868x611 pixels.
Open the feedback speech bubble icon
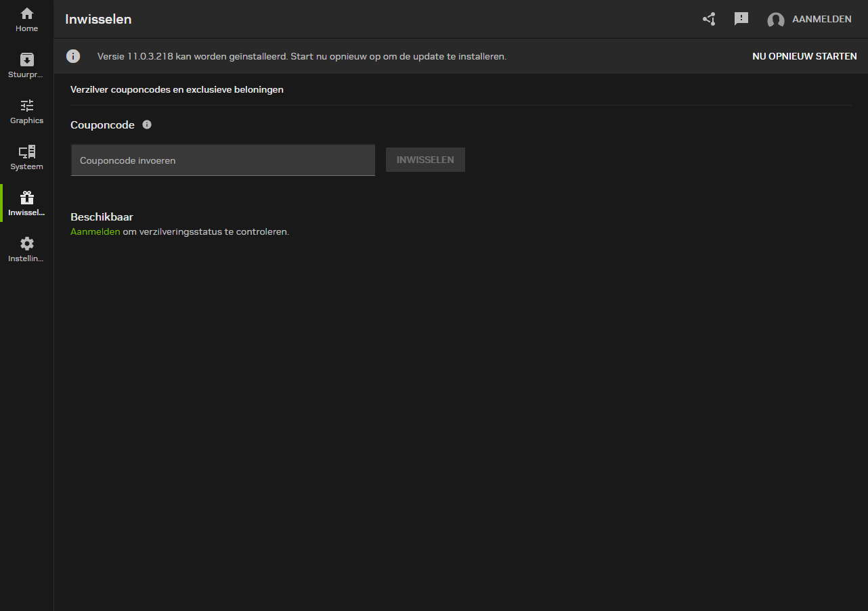[741, 19]
